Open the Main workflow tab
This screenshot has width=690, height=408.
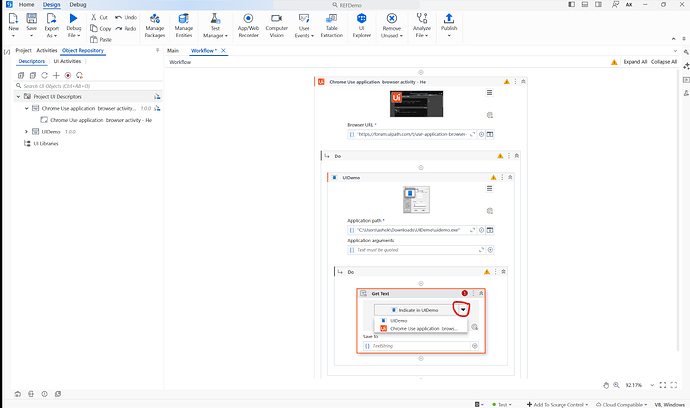tap(173, 51)
